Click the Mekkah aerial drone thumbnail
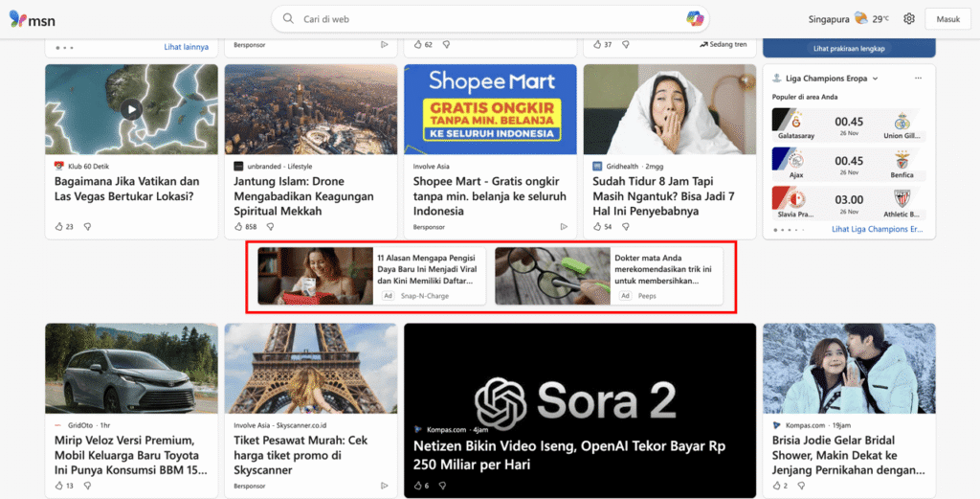This screenshot has height=499, width=980. (x=311, y=109)
